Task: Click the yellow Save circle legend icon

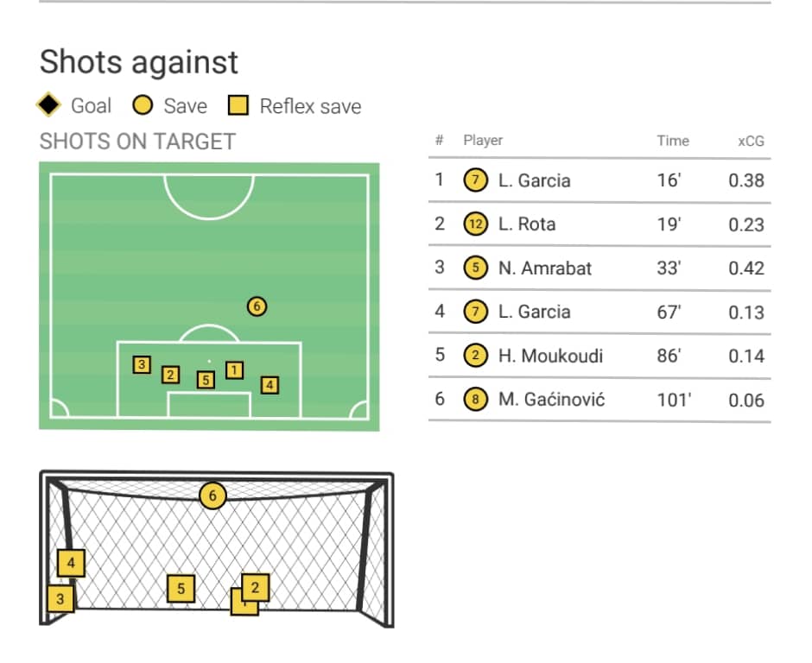Action: (143, 105)
